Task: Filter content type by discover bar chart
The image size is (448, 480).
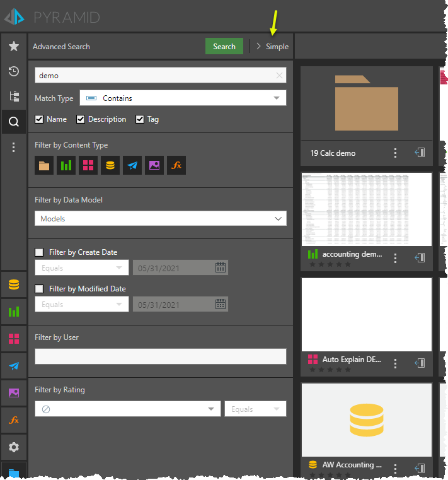Action: pyautogui.click(x=66, y=165)
